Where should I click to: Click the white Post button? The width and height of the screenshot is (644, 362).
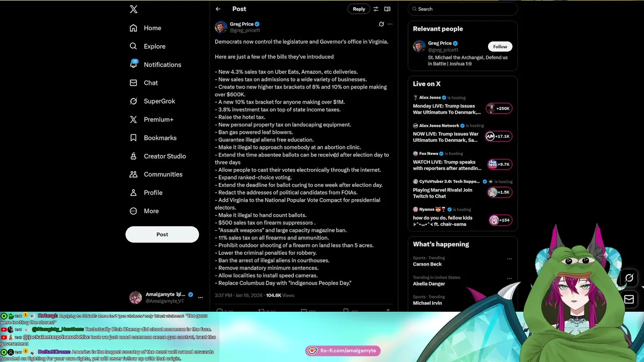click(162, 234)
